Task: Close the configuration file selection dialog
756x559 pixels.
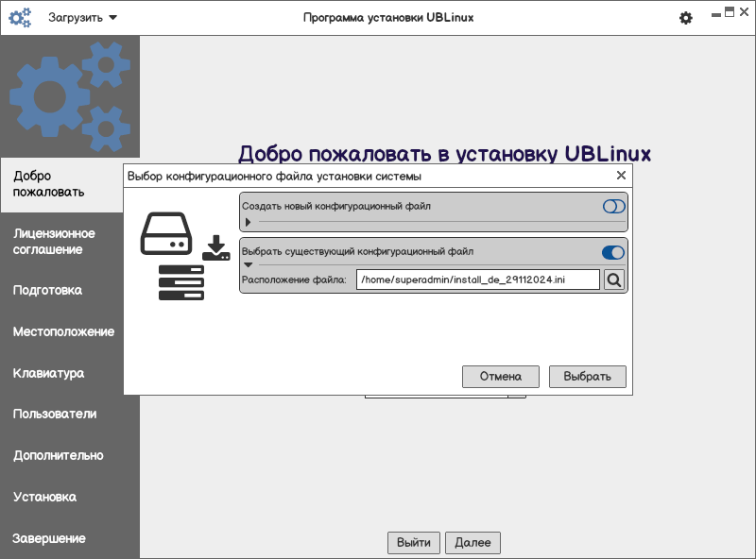Action: 621,176
